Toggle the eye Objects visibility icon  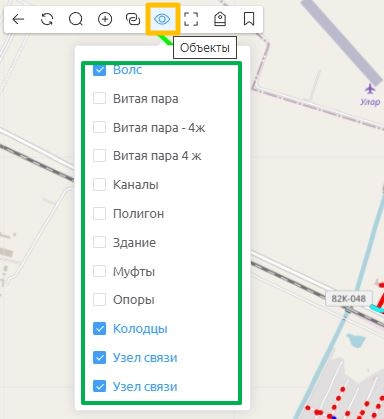point(162,19)
